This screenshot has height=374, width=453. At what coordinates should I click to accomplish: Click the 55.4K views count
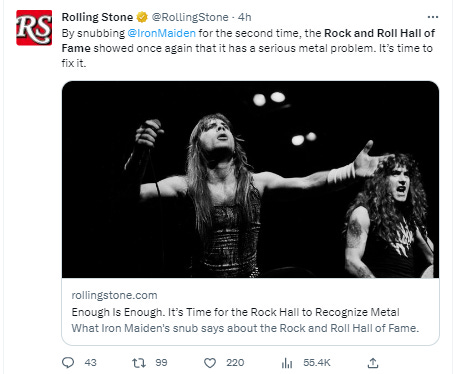317,363
